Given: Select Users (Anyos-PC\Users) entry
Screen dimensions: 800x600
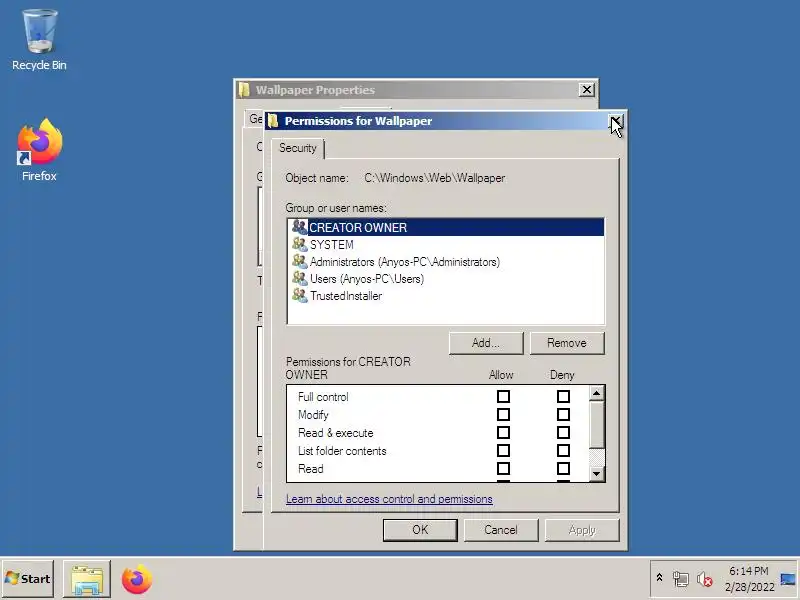Looking at the screenshot, I should (446, 279).
